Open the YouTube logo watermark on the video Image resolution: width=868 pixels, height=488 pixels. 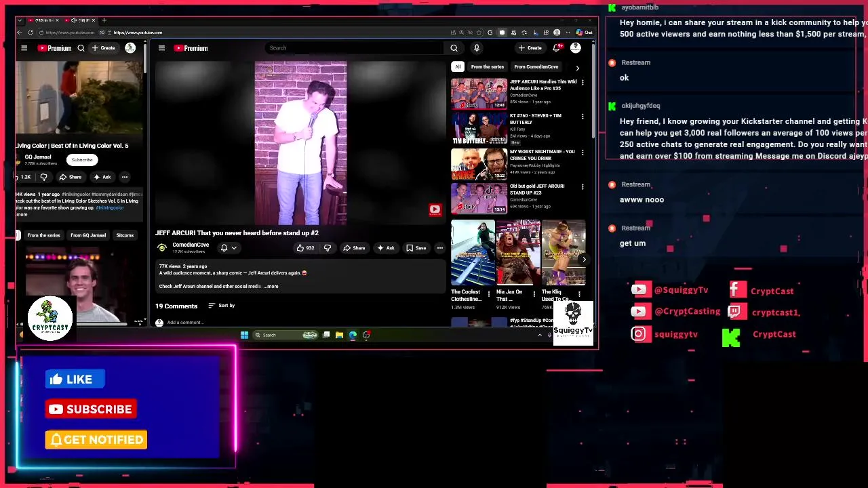435,209
